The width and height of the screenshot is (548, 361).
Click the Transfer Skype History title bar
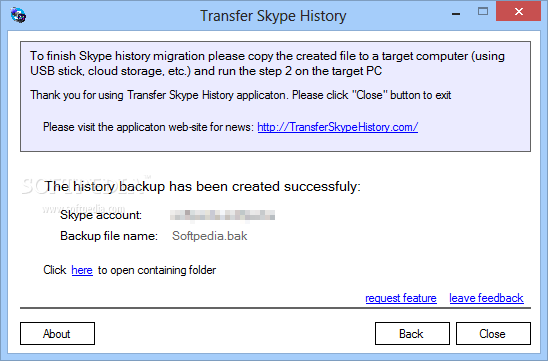[x=273, y=16]
